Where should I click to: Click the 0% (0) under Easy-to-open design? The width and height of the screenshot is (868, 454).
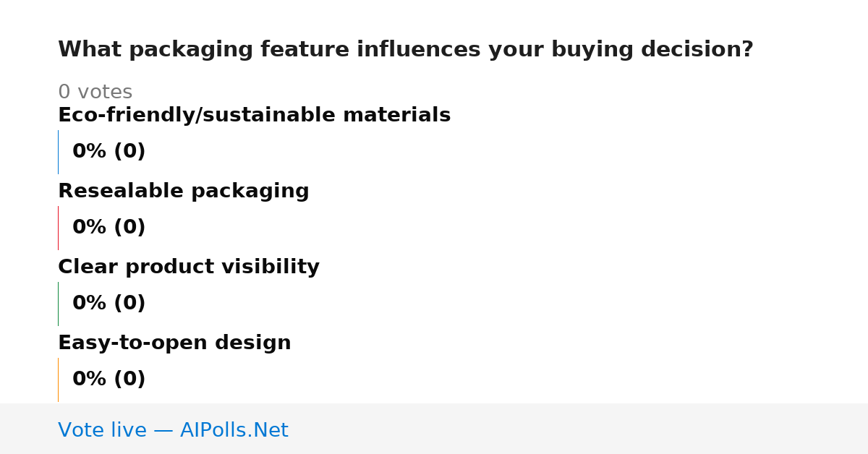tap(109, 379)
